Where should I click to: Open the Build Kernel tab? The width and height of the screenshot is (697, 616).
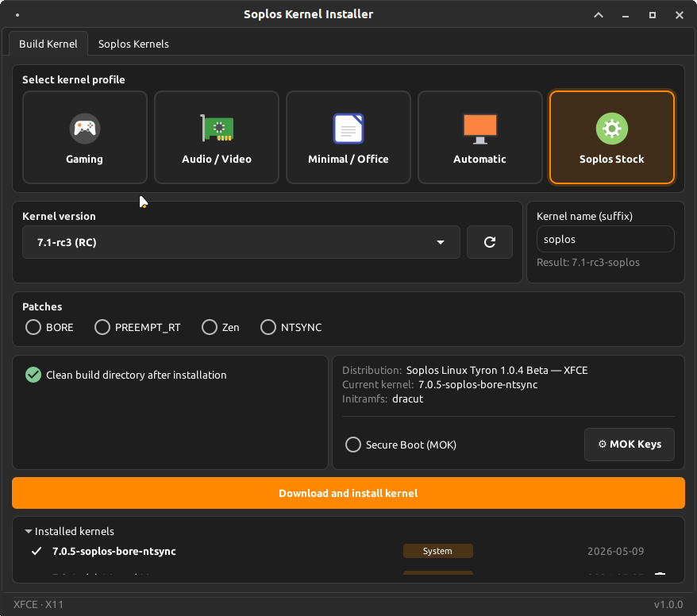[x=48, y=44]
